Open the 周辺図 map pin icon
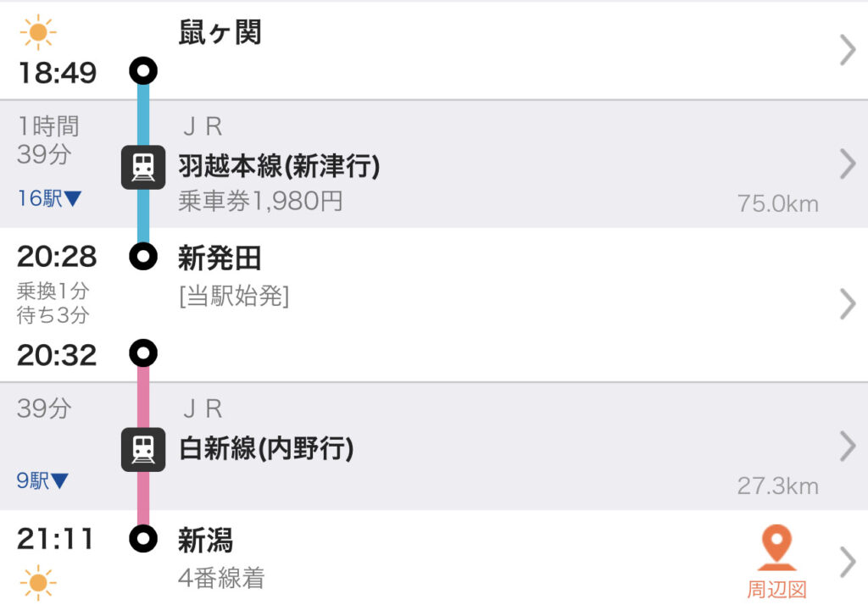The width and height of the screenshot is (868, 605). pyautogui.click(x=776, y=548)
